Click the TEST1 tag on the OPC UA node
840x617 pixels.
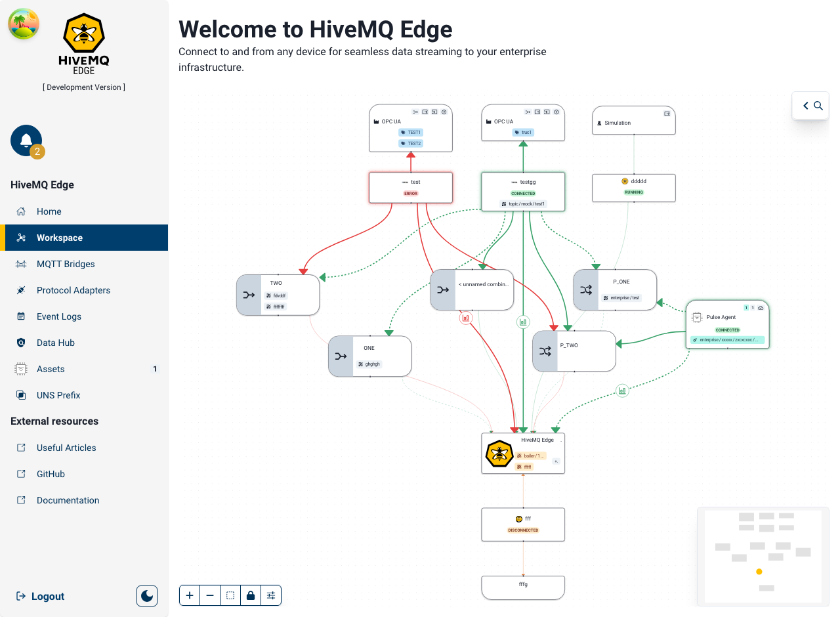pyautogui.click(x=411, y=132)
